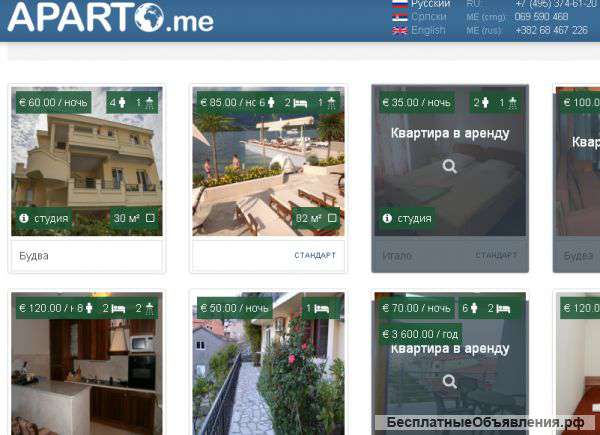
Task: Click the bed icon on the €50.00 card
Action: (x=322, y=309)
